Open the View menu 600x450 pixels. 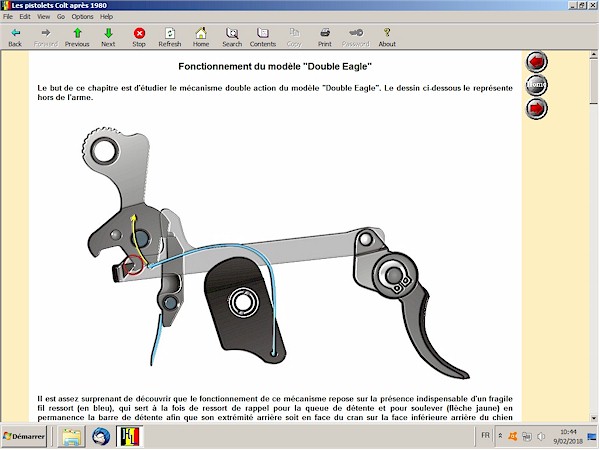(x=43, y=17)
